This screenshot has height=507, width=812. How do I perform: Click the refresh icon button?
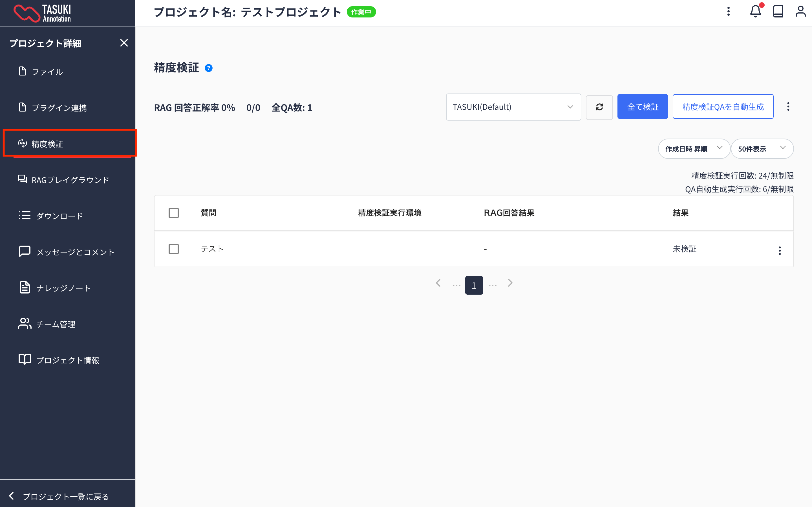(599, 107)
